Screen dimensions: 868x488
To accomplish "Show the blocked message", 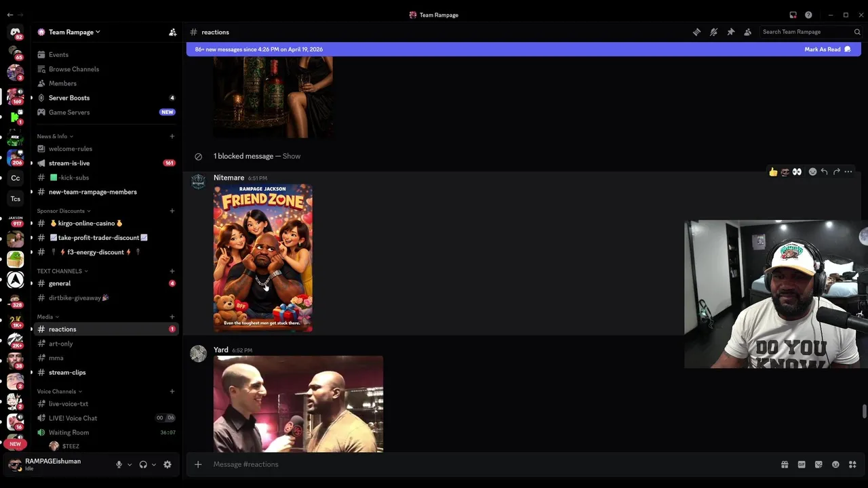I will click(x=292, y=156).
